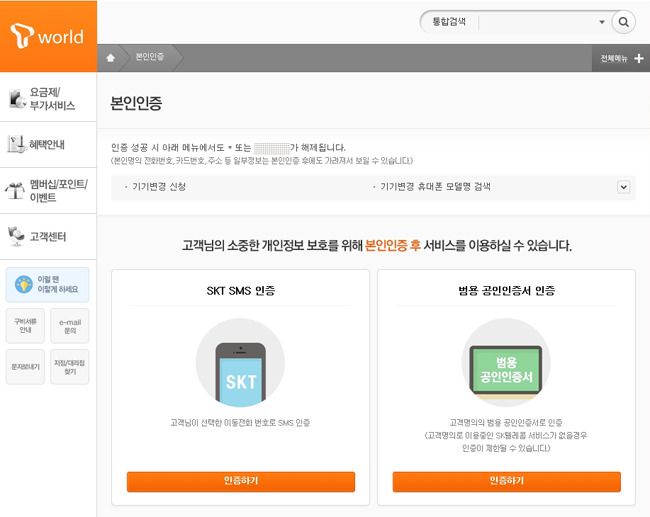Expand the menu list chevron
Viewport: 650px width, 517px height.
click(x=623, y=187)
